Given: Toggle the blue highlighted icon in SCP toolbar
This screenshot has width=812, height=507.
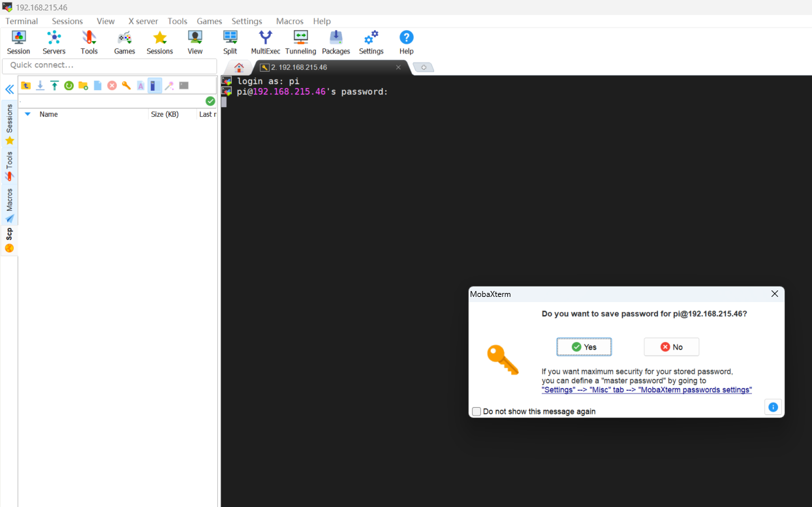Looking at the screenshot, I should click(155, 85).
